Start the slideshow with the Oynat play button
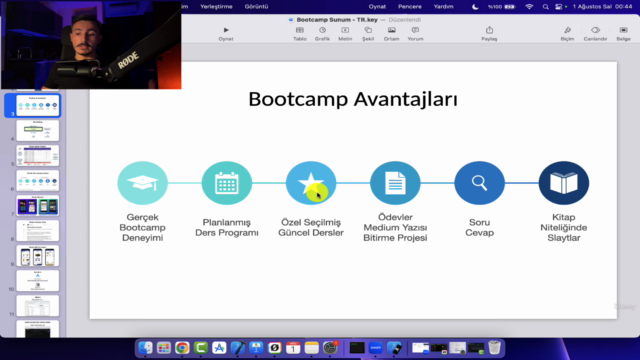 (226, 30)
